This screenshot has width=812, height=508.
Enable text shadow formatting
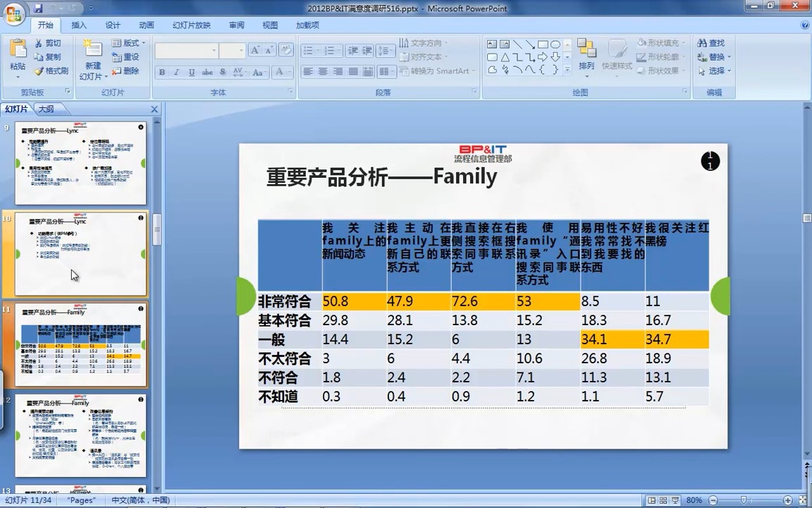coord(222,72)
